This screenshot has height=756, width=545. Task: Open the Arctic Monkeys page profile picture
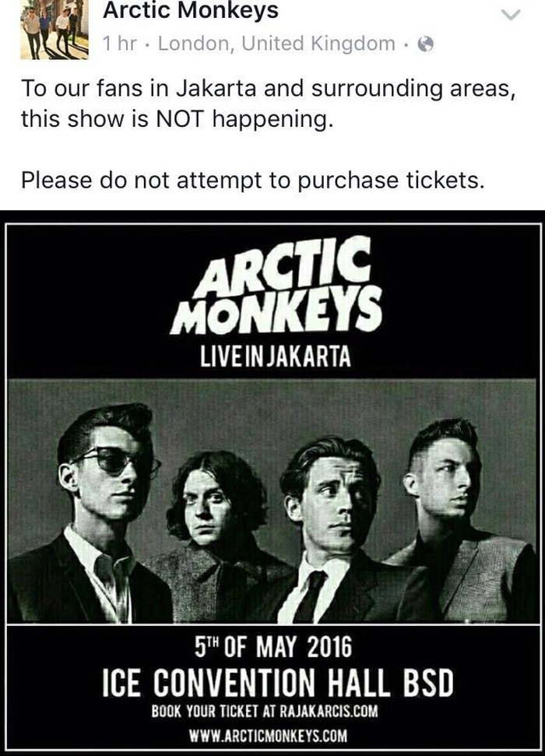pyautogui.click(x=54, y=30)
